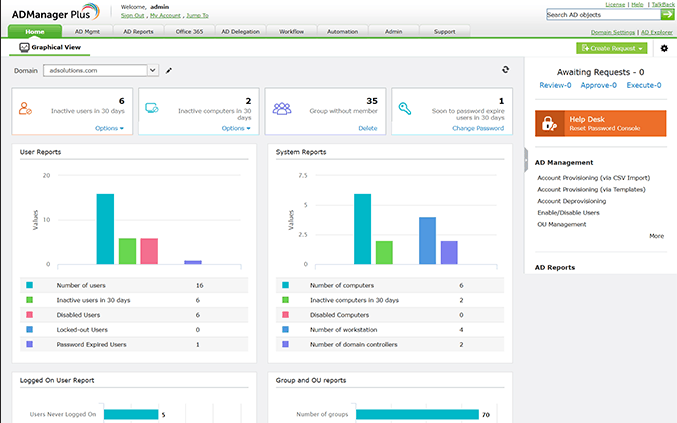
Task: Select the Graphical View tab
Action: click(x=50, y=47)
